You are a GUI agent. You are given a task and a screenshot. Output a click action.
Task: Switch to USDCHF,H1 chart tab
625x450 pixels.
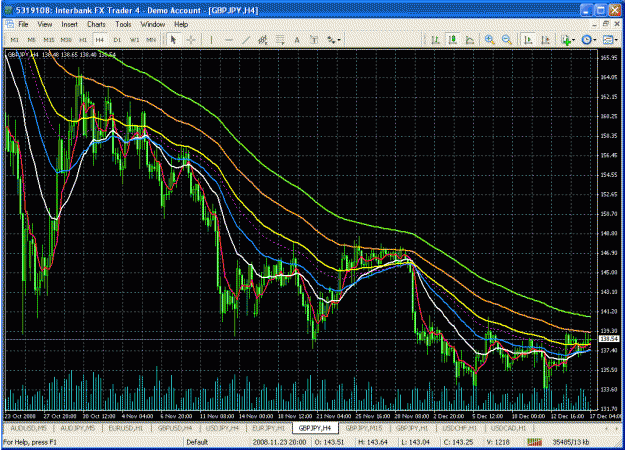tap(459, 428)
